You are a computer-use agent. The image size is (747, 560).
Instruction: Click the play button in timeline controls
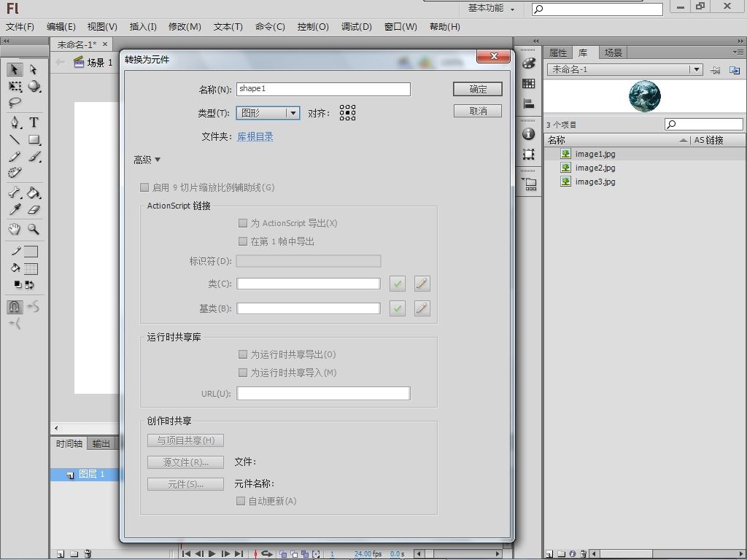pos(212,554)
